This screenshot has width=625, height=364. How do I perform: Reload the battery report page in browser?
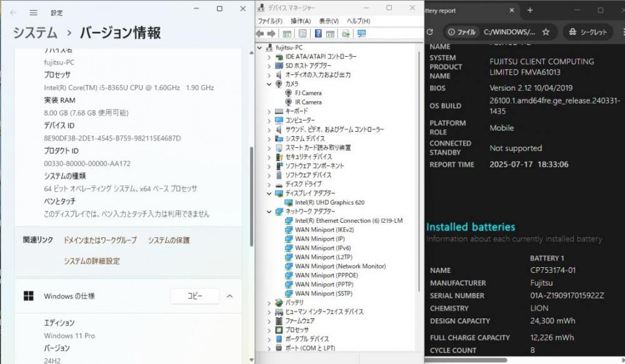(x=430, y=32)
